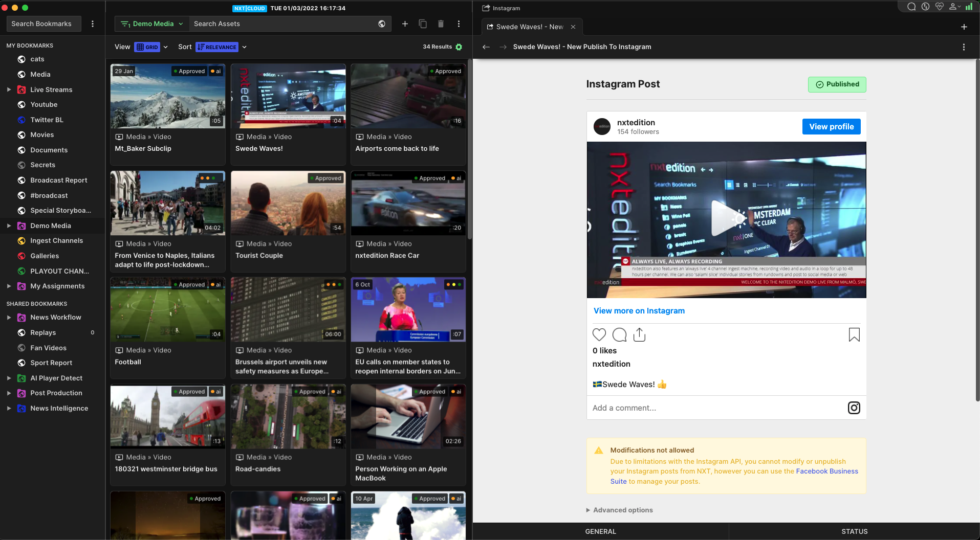Click the View profile button
Screen dimensions: 980x540
pos(831,126)
